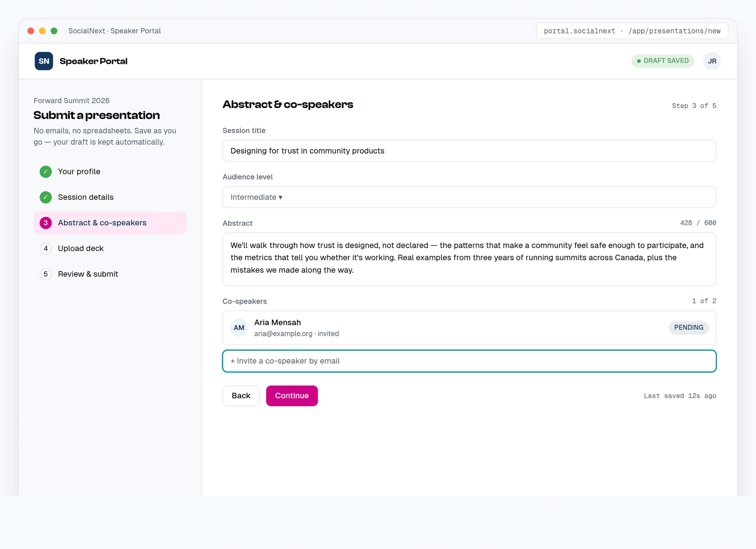Click the 1 of 2 co-speakers count

704,301
